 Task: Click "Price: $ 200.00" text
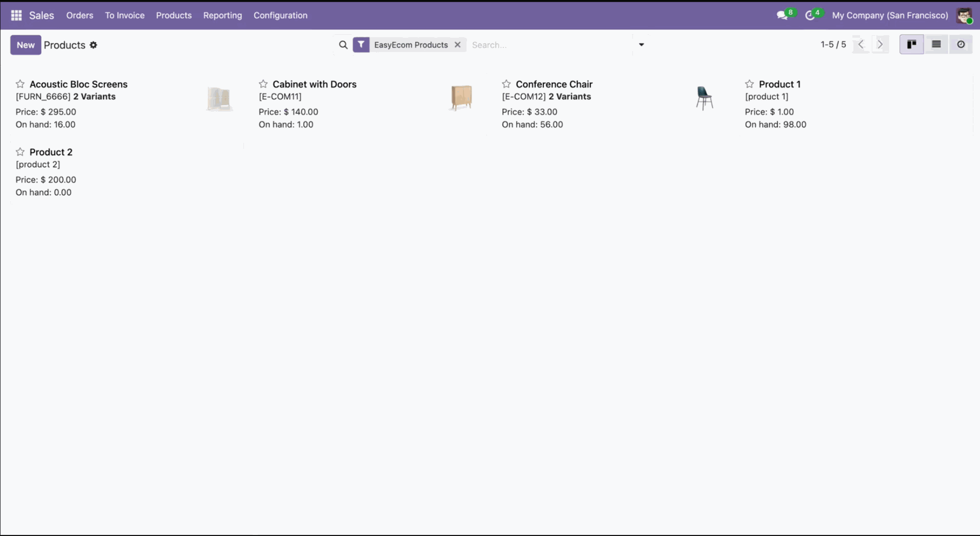coord(46,180)
